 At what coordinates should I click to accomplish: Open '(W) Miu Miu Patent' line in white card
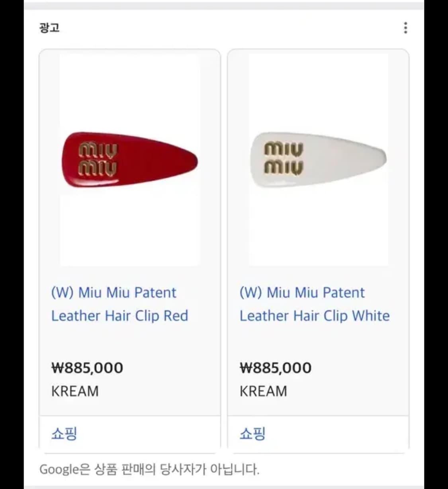coord(302,293)
